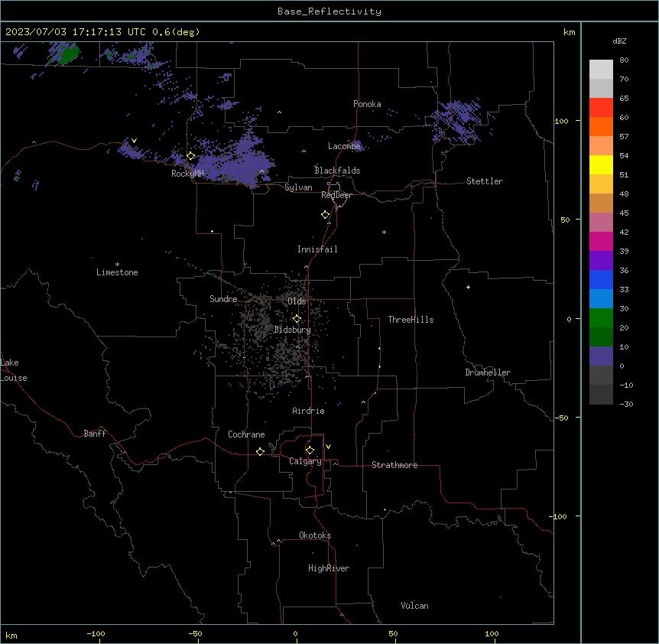The image size is (659, 644).
Task: Click the Okotoks label
Action: point(315,535)
